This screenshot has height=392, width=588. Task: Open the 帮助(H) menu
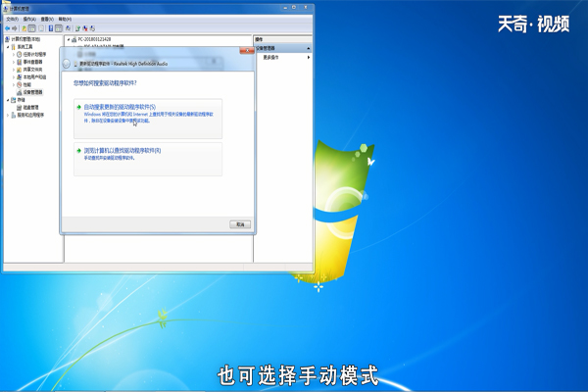(65, 20)
